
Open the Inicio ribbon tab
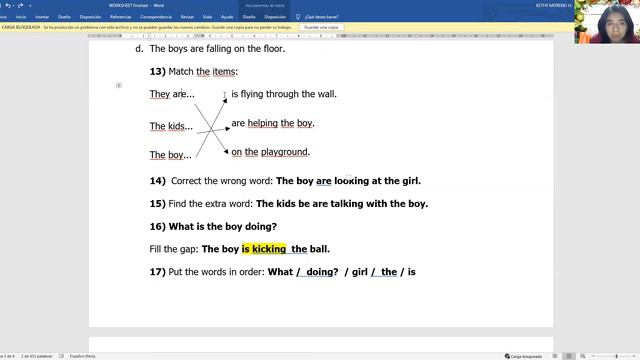pyautogui.click(x=21, y=17)
